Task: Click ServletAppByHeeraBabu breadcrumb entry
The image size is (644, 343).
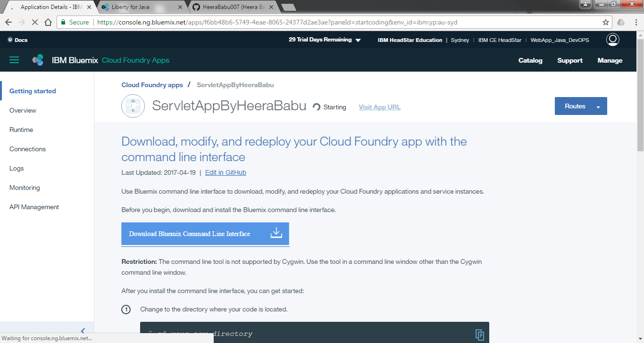Action: pyautogui.click(x=235, y=85)
